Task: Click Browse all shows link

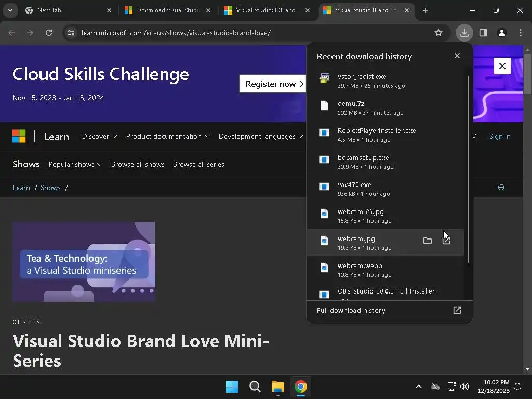Action: point(138,164)
